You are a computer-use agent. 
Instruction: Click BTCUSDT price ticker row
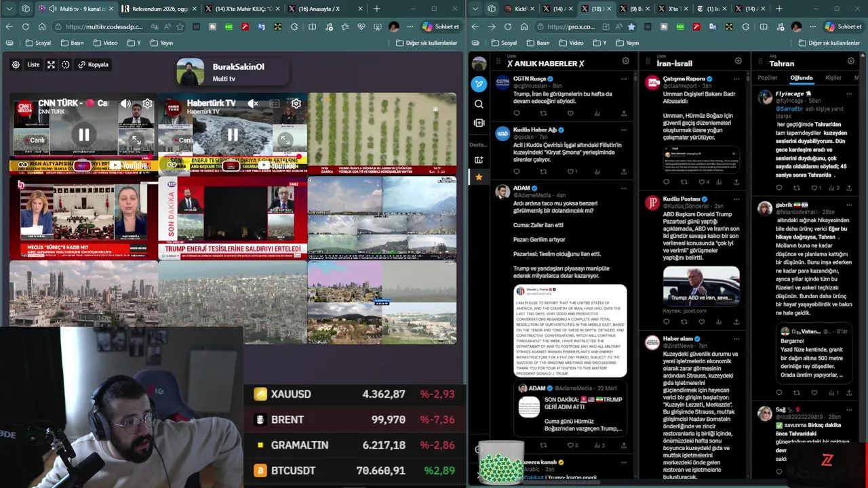click(x=355, y=470)
